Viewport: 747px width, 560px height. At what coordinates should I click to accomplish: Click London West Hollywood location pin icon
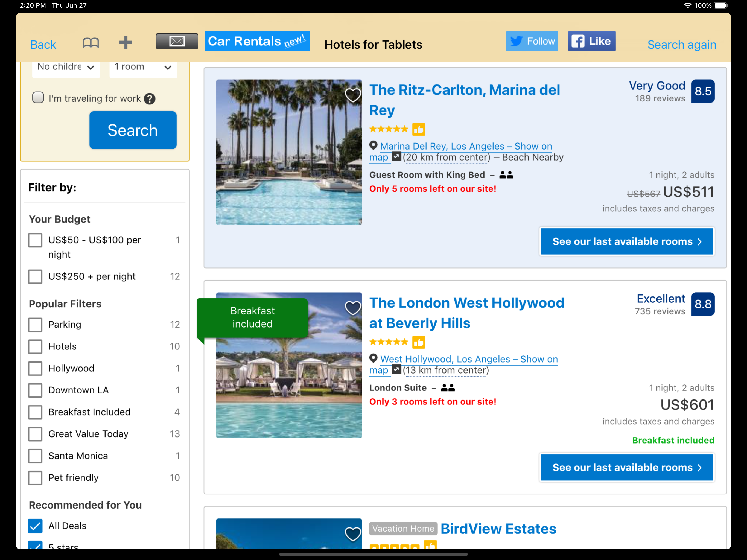pyautogui.click(x=373, y=358)
